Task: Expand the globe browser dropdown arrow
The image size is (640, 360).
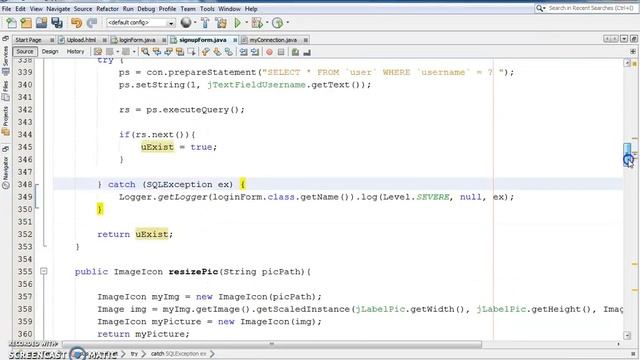Action: 195,23
